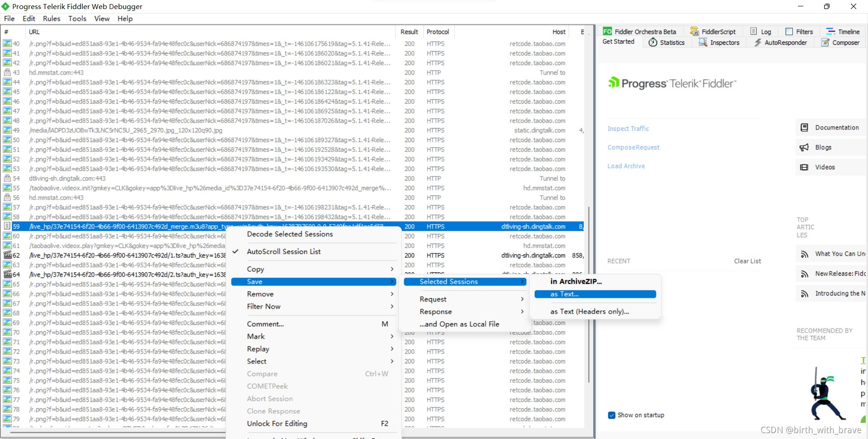This screenshot has width=868, height=439.
Task: Click the Clear List link
Action: (x=747, y=261)
